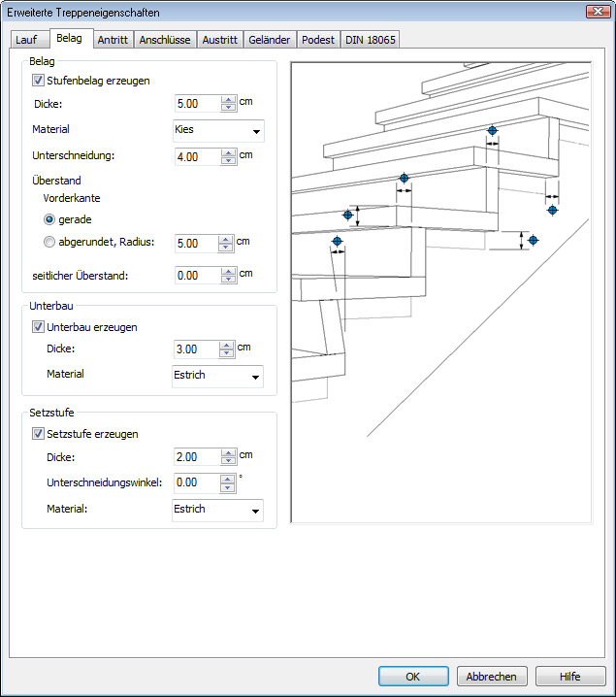Decrease Unterbau Dicke with the down arrow
Image resolution: width=616 pixels, height=697 pixels.
(227, 353)
